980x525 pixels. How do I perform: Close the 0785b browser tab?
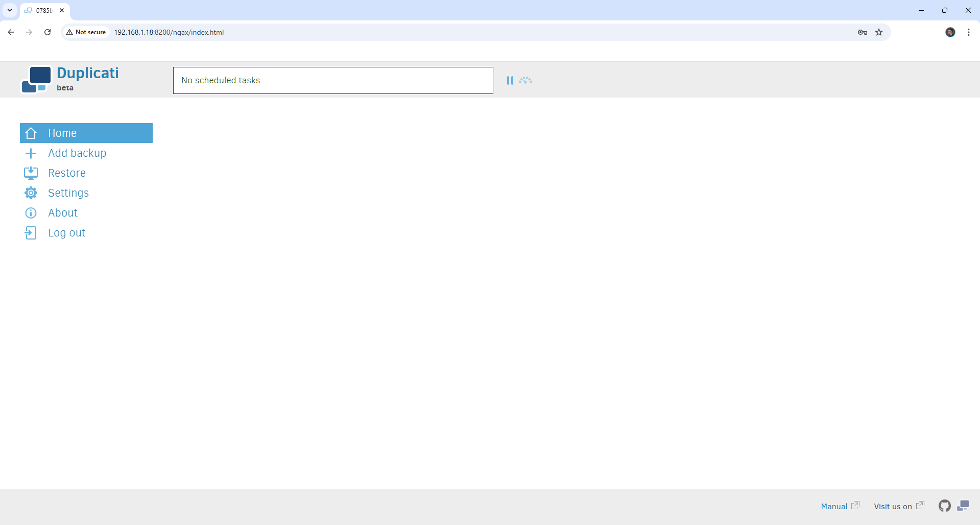62,10
